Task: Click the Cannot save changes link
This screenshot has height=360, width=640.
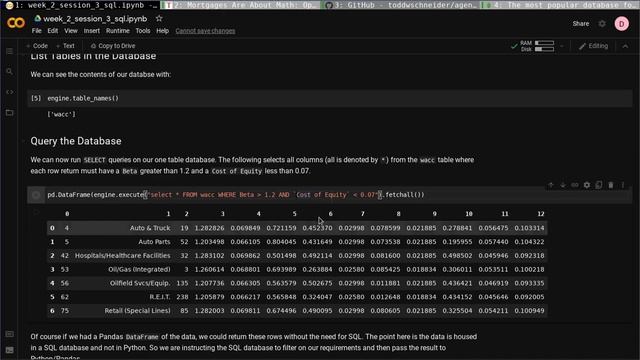Action: click(205, 31)
